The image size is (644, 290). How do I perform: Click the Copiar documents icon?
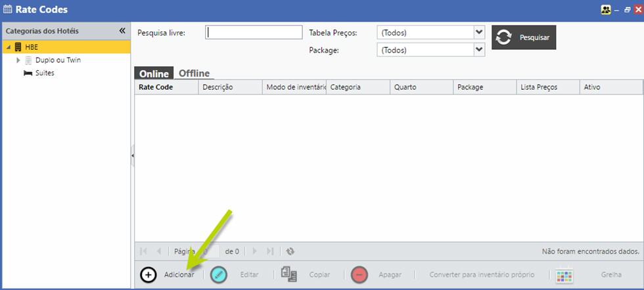[288, 274]
